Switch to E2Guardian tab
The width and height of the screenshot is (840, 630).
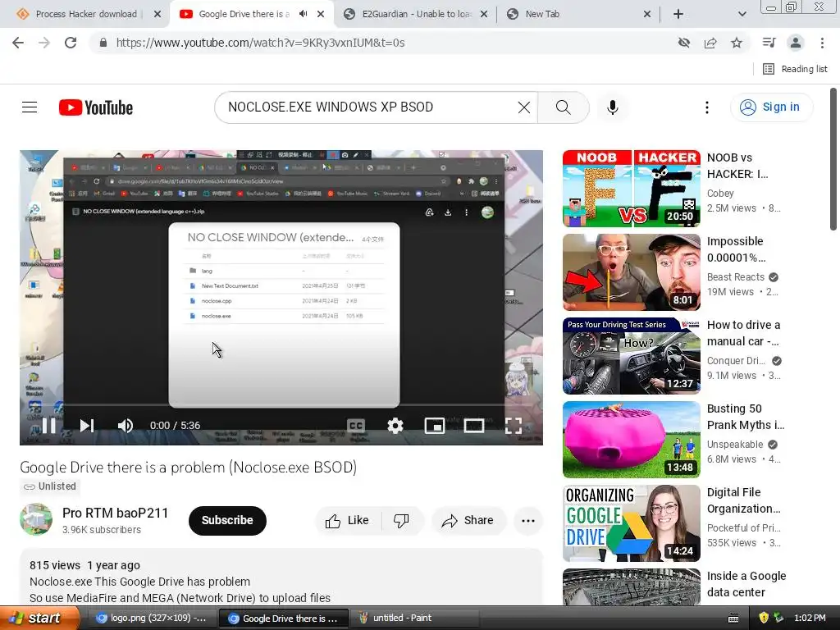[x=415, y=14]
